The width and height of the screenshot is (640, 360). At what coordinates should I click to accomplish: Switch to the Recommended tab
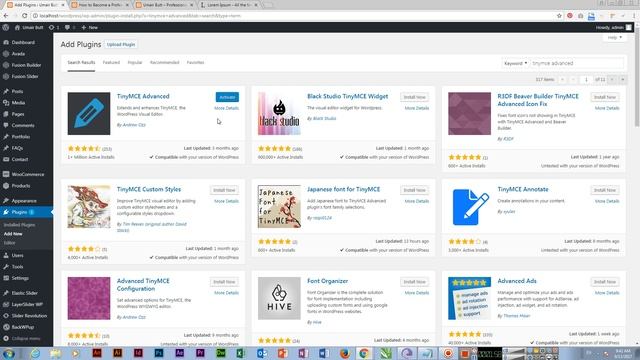pos(164,62)
